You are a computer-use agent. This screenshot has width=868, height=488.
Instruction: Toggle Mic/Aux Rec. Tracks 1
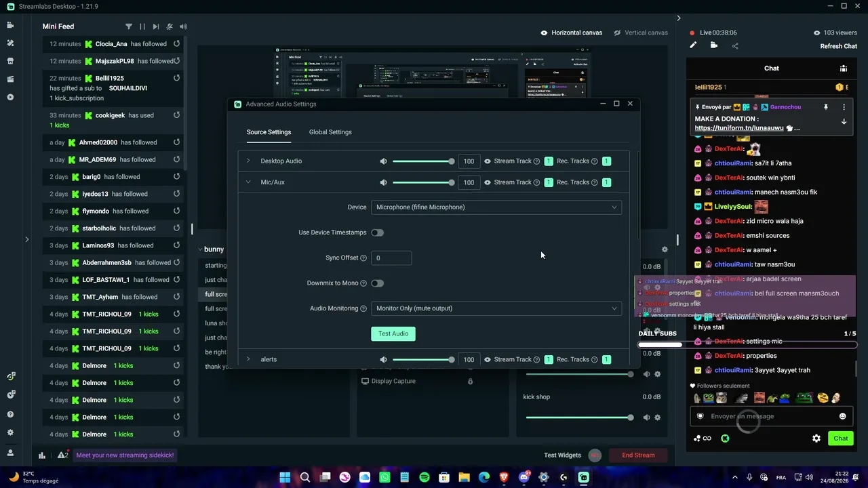point(606,182)
